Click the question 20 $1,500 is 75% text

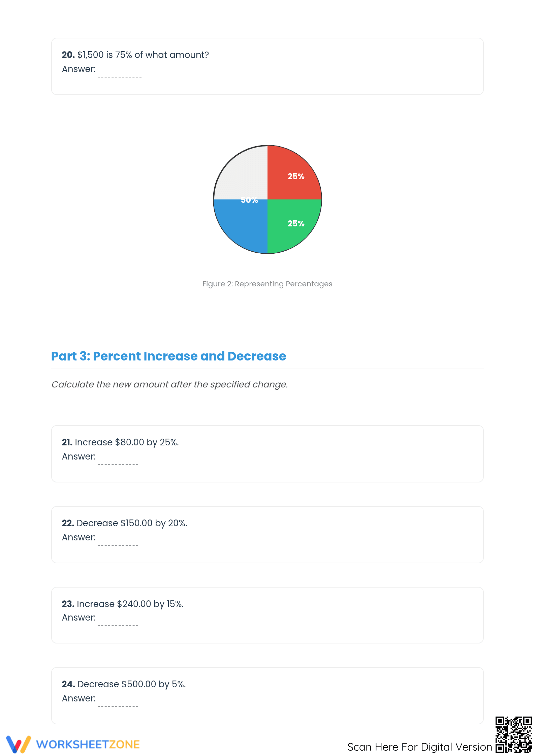135,55
